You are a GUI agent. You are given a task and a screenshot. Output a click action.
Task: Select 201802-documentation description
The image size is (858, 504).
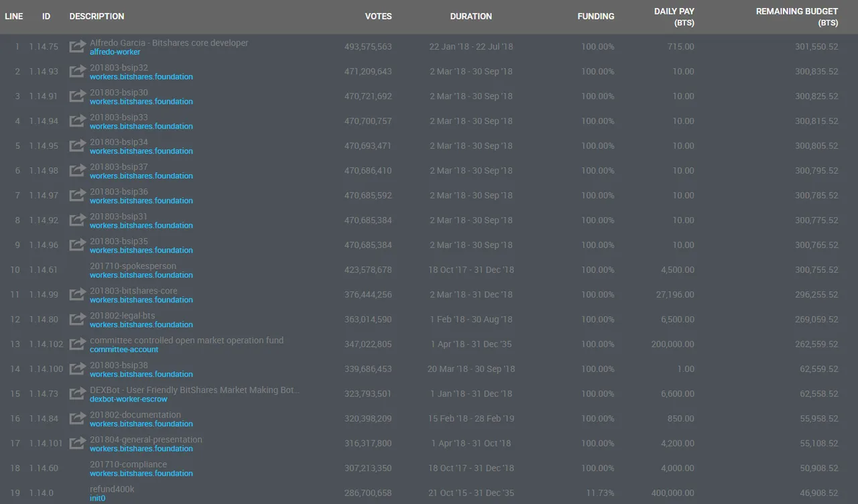coord(135,415)
